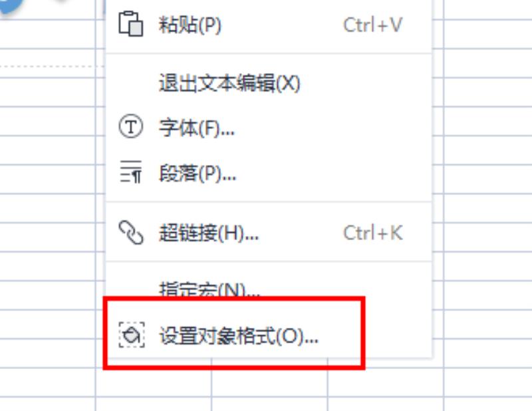Image resolution: width=532 pixels, height=411 pixels.
Task: Click the paste clipboard icon
Action: pos(130,24)
